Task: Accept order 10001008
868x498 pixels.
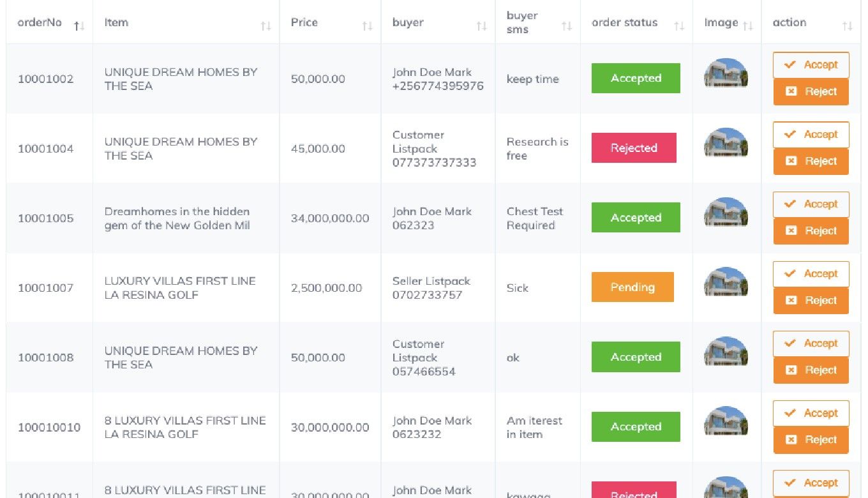Action: point(811,343)
